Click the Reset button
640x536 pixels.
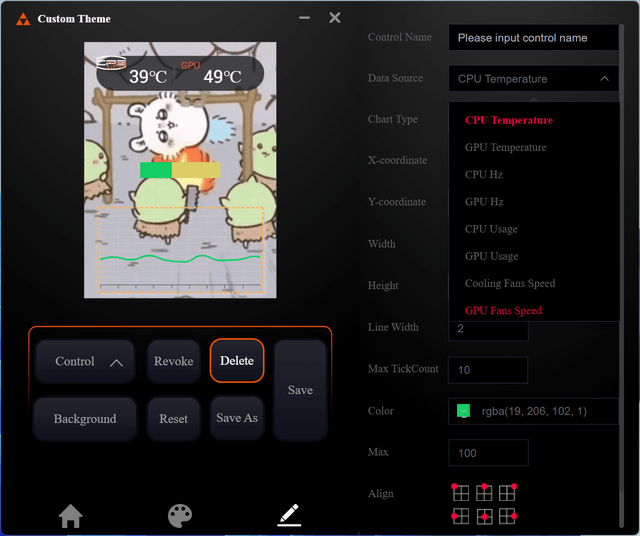173,419
